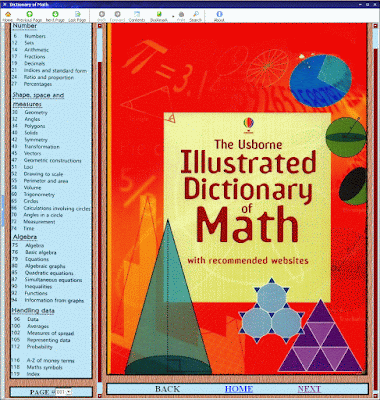Select the Geometry contents entry
380x400 pixels.
pos(36,113)
